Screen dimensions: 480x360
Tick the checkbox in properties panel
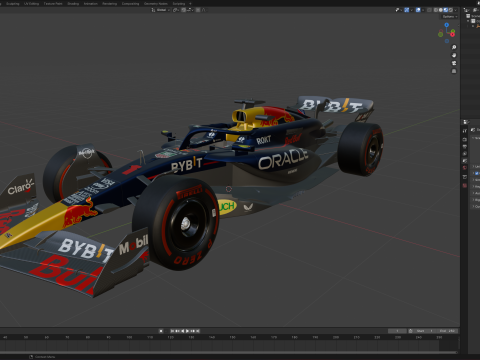pyautogui.click(x=476, y=173)
